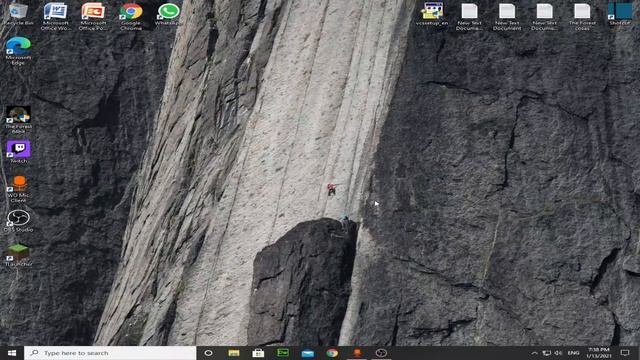Click the ENG language indicator
640x360 pixels.
[x=573, y=353]
